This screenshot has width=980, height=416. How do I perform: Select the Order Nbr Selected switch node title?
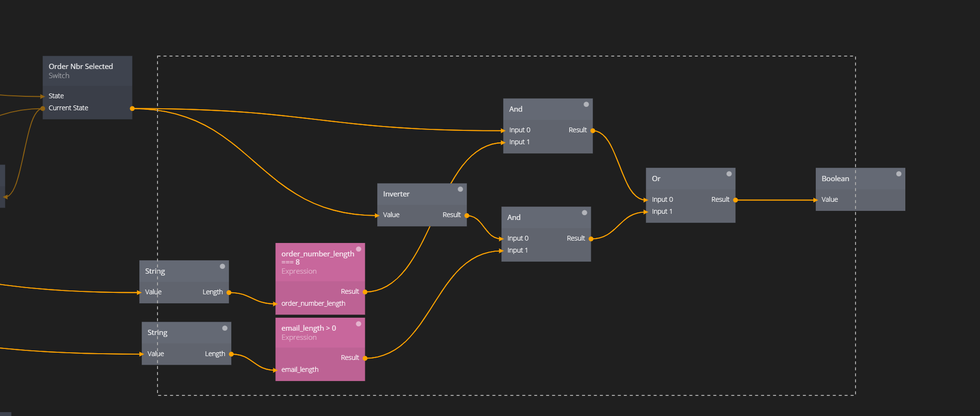point(81,67)
